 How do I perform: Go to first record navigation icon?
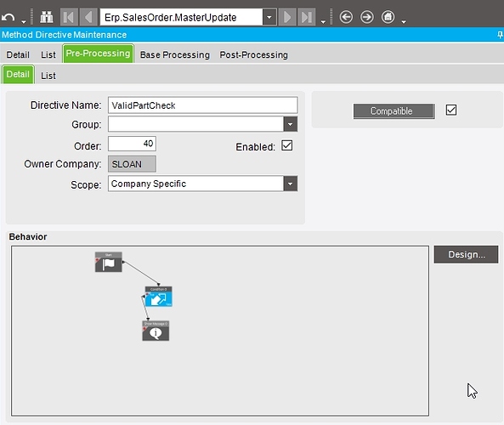coord(69,17)
